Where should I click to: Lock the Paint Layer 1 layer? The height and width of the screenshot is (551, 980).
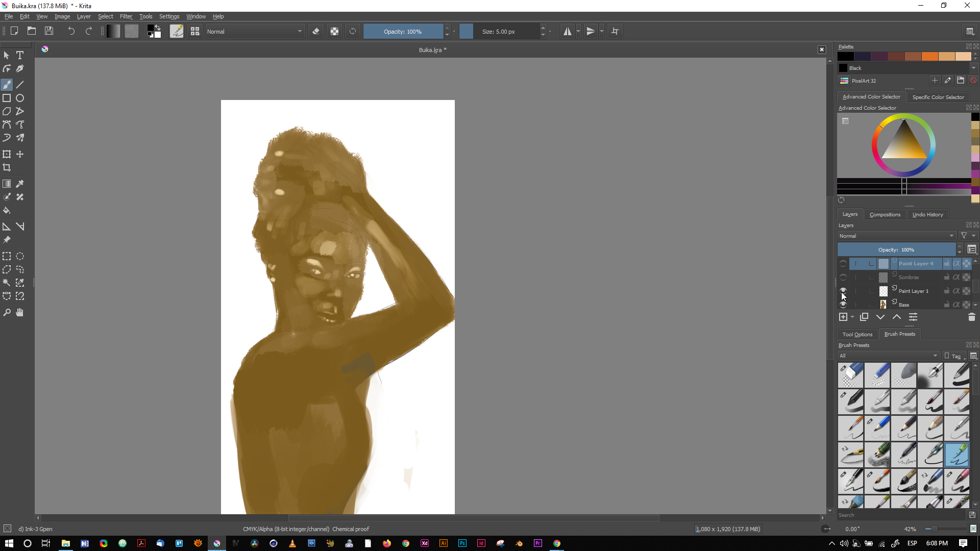[947, 291]
